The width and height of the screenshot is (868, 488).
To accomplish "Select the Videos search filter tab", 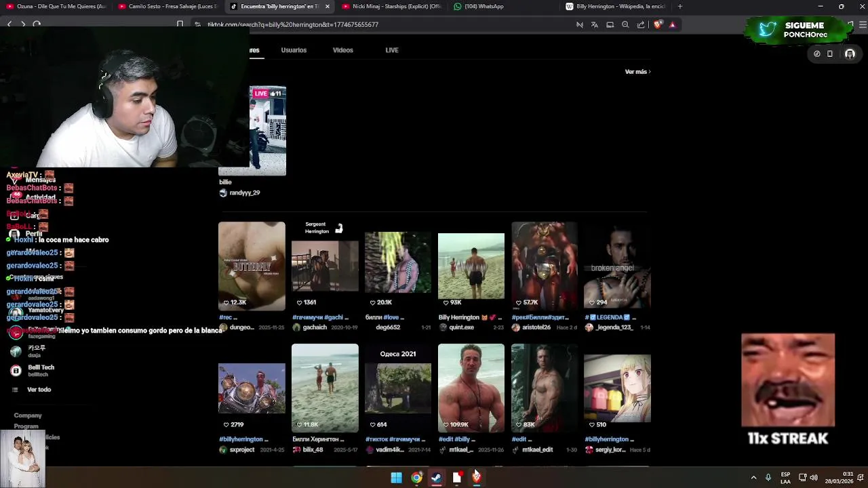I will coord(342,50).
